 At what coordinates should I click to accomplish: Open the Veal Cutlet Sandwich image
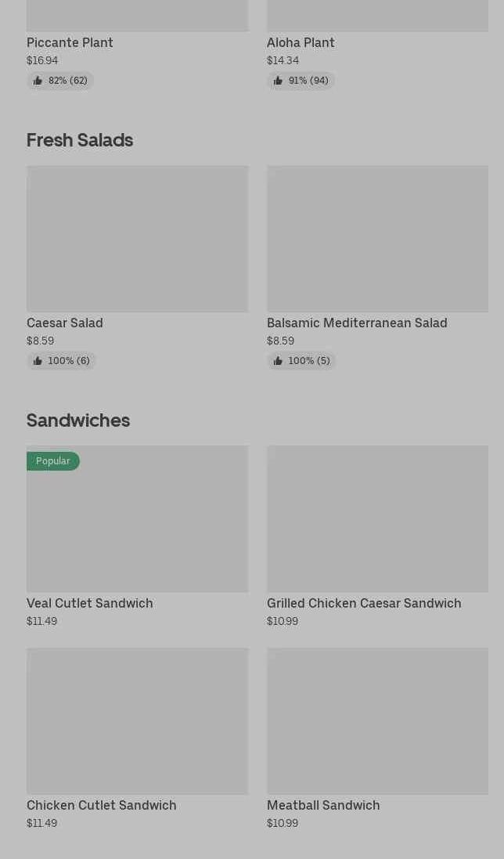(x=138, y=519)
